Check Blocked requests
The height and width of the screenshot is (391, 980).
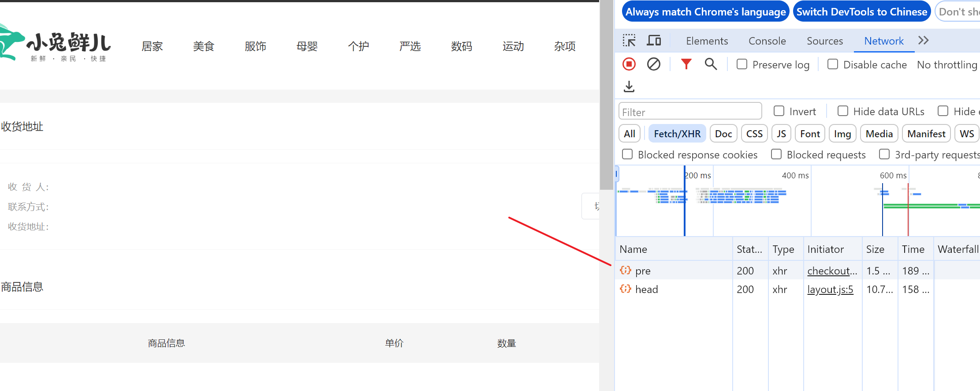click(776, 154)
